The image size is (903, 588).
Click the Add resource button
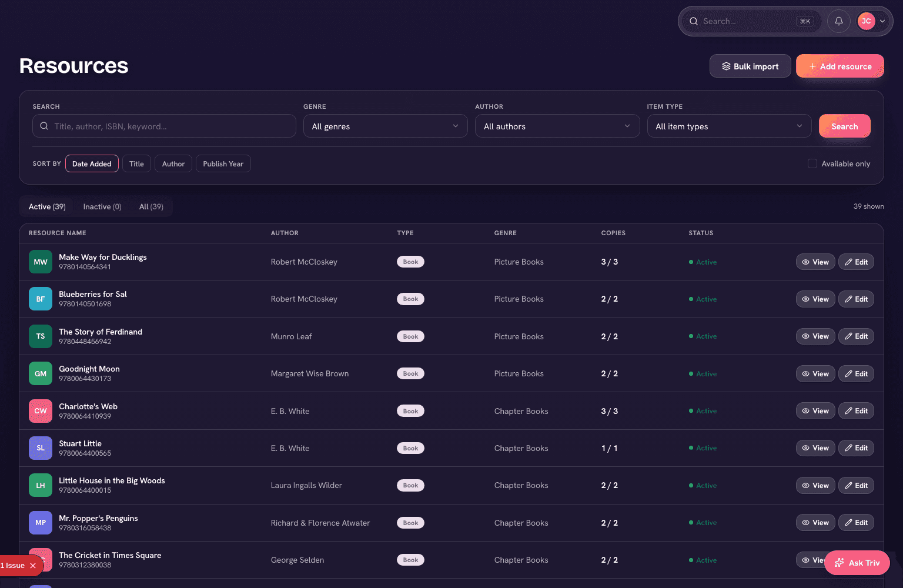pyautogui.click(x=840, y=66)
